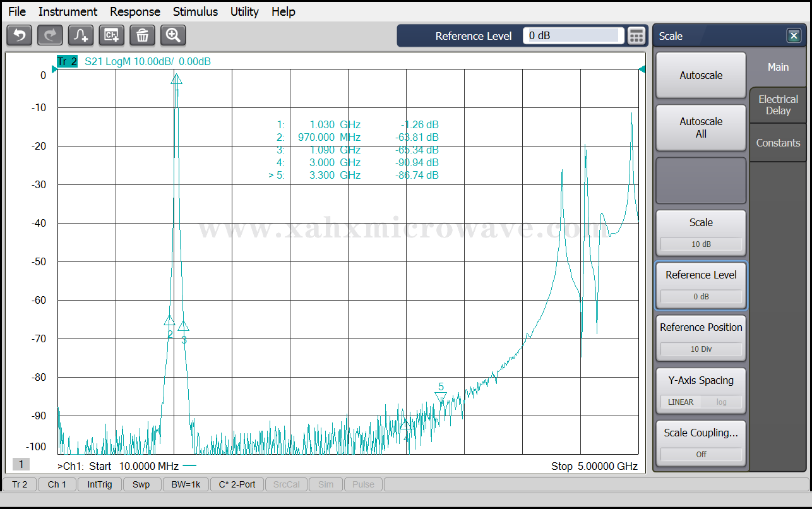Viewport: 812px width, 509px height.
Task: Open the Utility menu
Action: pos(244,11)
